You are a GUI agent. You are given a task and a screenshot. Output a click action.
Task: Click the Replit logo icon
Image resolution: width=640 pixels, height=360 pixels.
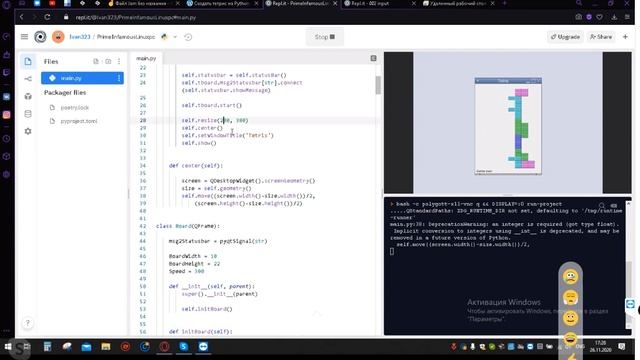(40, 37)
